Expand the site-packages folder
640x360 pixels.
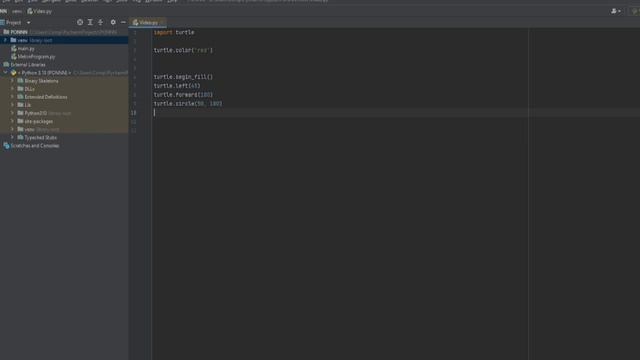click(12, 121)
